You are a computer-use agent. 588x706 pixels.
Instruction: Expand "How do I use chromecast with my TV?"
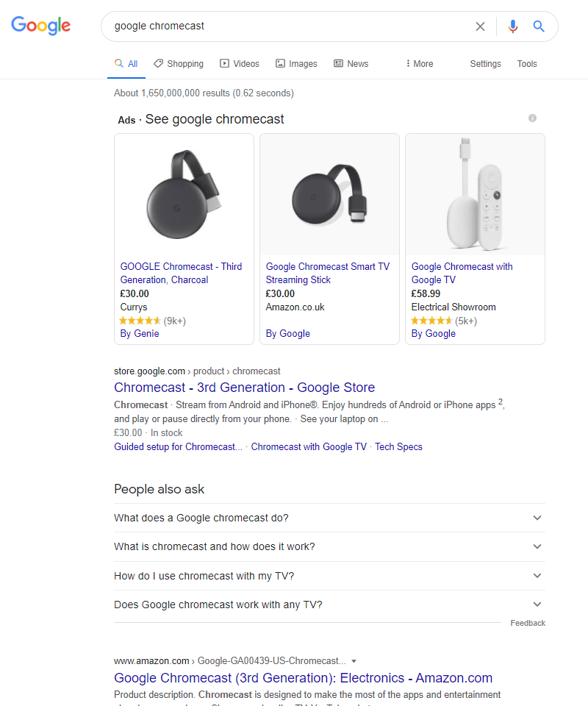[537, 576]
